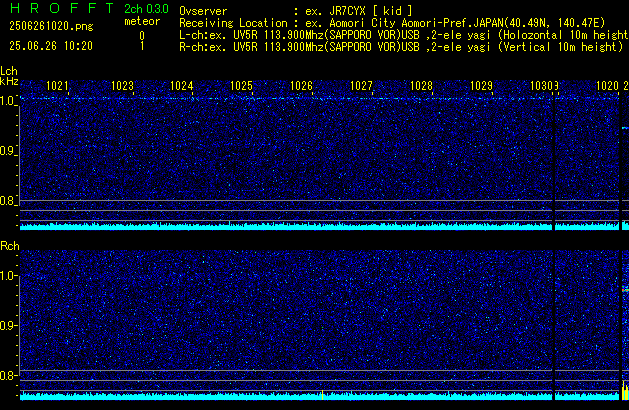
Task: Click the 1026 time marker
Action: tap(301, 86)
